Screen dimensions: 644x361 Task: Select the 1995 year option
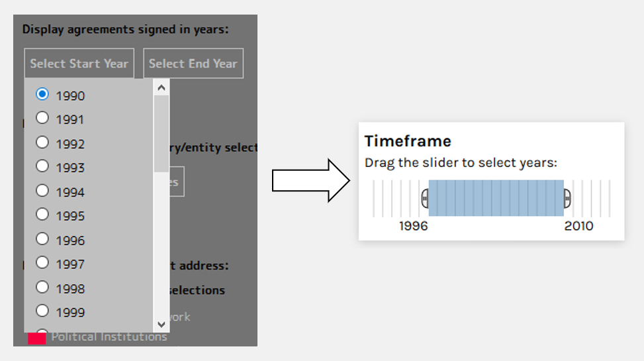tap(42, 215)
